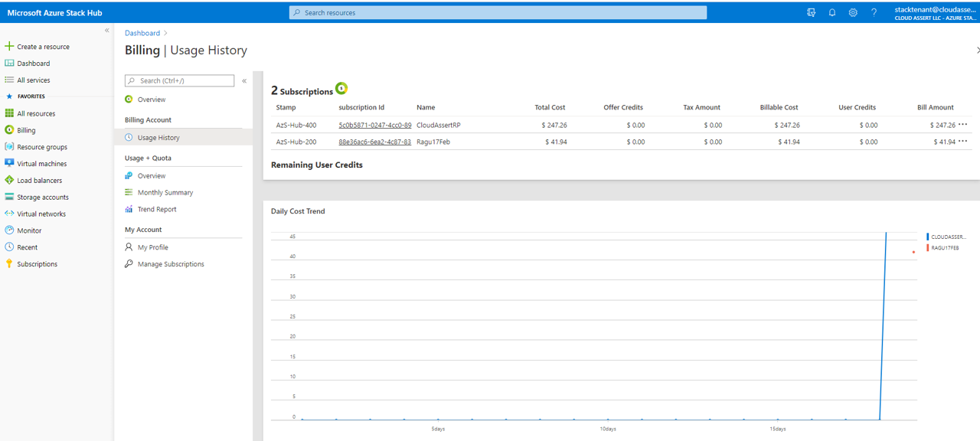
Task: Open subscription ID 88e36ac6-6ea2-4c87-83
Action: (x=375, y=142)
